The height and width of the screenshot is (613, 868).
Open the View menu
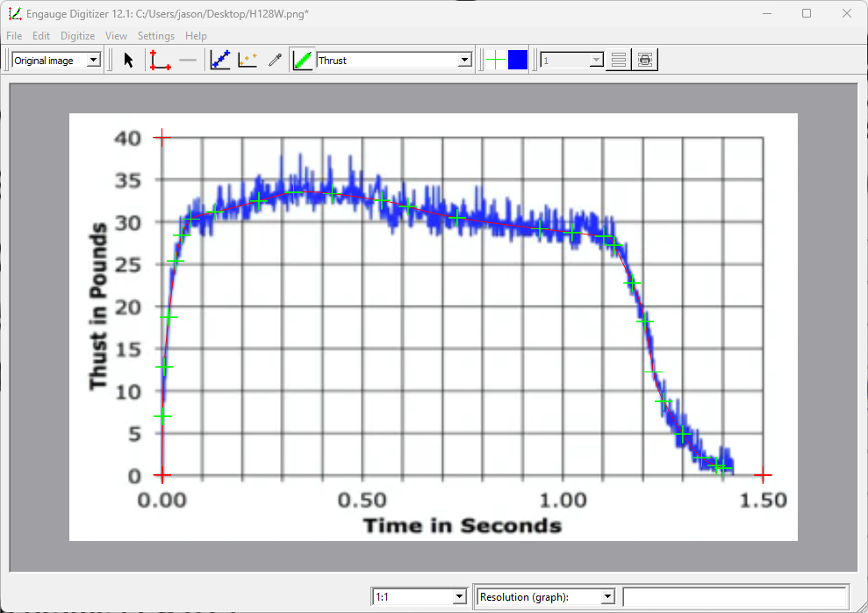[116, 36]
